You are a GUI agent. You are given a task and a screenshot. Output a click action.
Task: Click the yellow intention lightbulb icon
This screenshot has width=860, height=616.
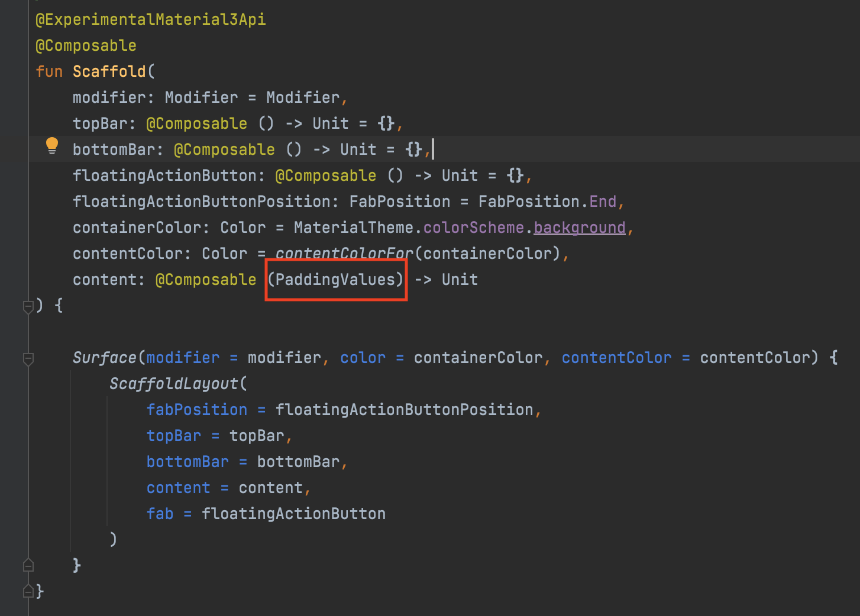click(52, 145)
